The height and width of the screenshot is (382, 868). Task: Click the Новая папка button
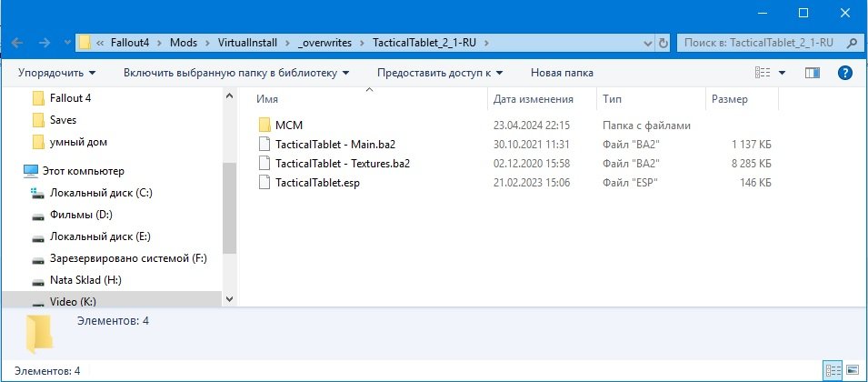click(562, 73)
